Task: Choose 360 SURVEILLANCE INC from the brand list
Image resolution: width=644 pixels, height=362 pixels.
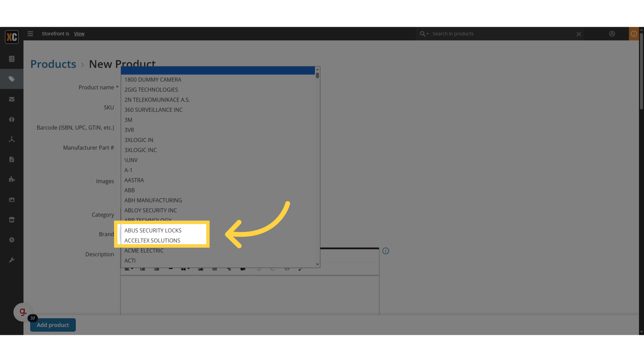Action: pyautogui.click(x=218, y=110)
